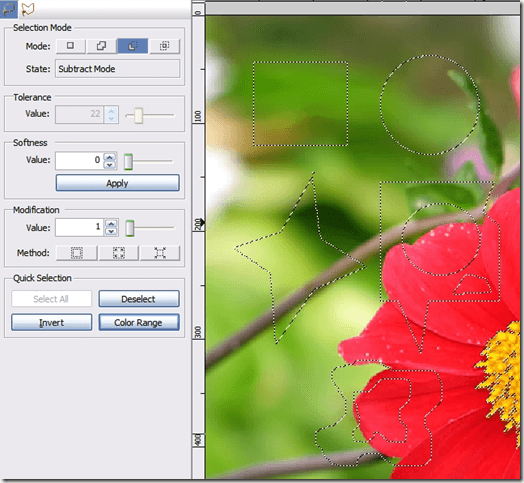The image size is (524, 483).
Task: Decrease the Softness value with down arrow
Action: point(110,164)
